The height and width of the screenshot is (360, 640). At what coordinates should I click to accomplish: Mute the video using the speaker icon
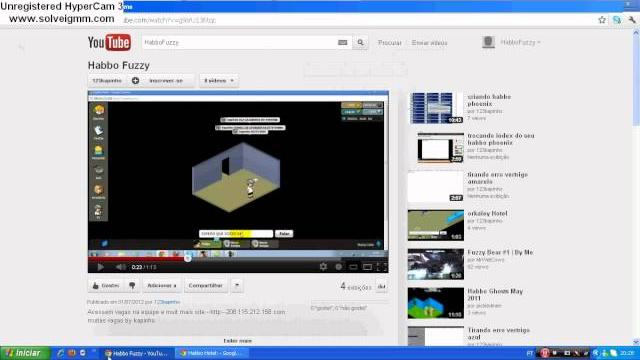point(121,267)
